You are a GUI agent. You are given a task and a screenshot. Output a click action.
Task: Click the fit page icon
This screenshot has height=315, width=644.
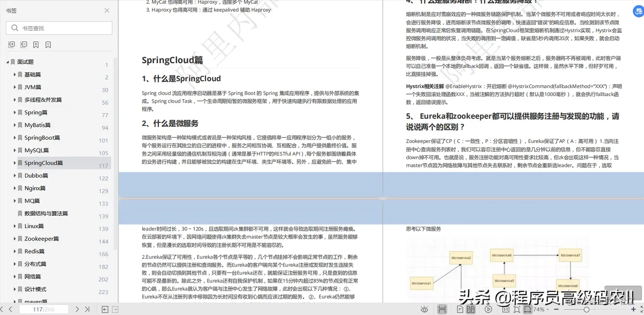[517, 309]
